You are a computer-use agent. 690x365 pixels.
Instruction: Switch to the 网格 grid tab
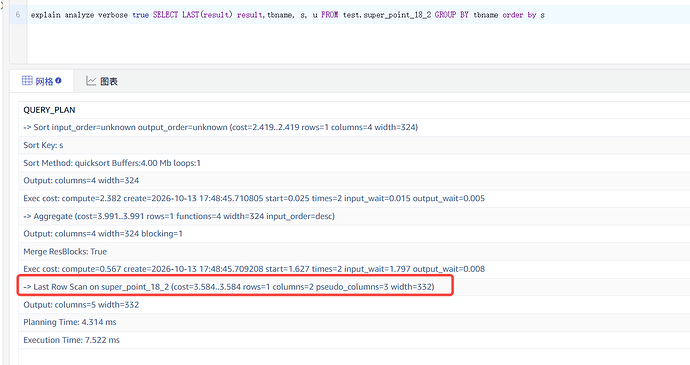point(42,81)
